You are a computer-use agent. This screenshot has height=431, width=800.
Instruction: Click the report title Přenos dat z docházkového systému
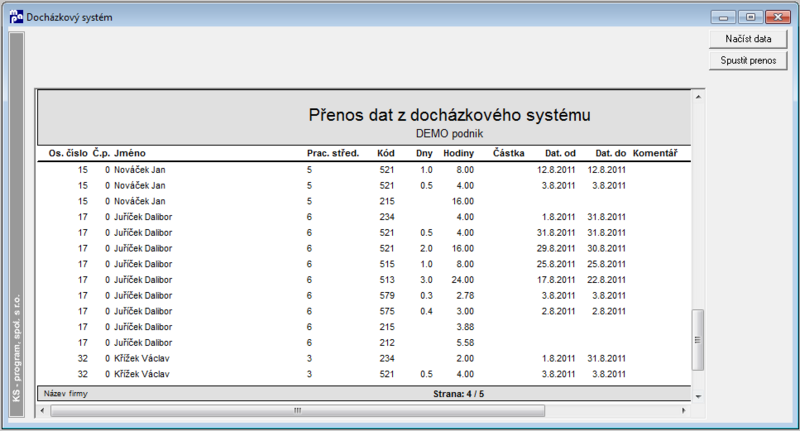[449, 115]
